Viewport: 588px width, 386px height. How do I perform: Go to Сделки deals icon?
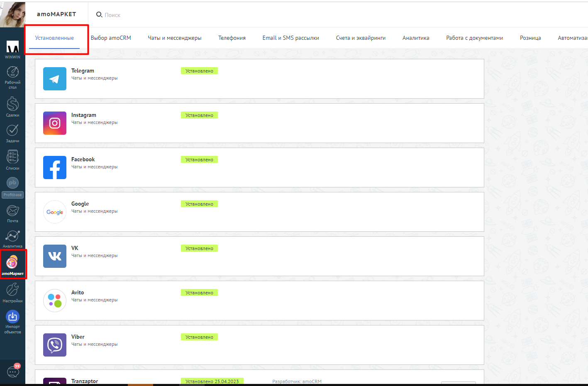[x=12, y=104]
